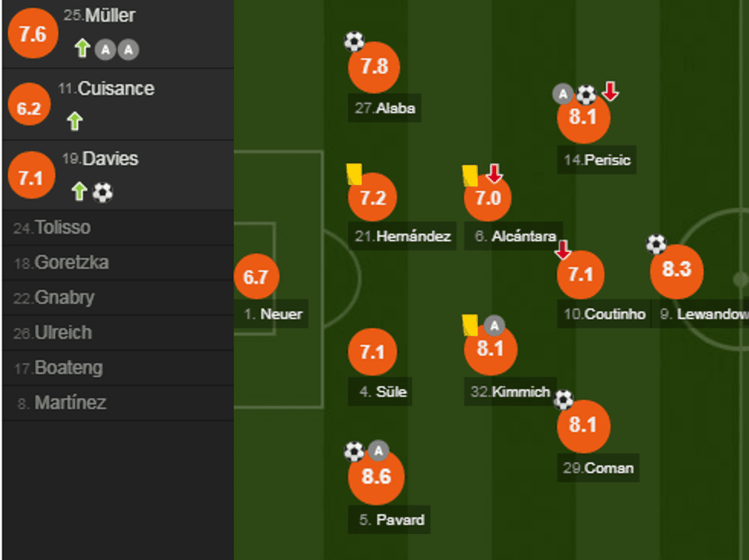Click Müller's 7.6 rating badge
749x560 pixels.
point(32,35)
